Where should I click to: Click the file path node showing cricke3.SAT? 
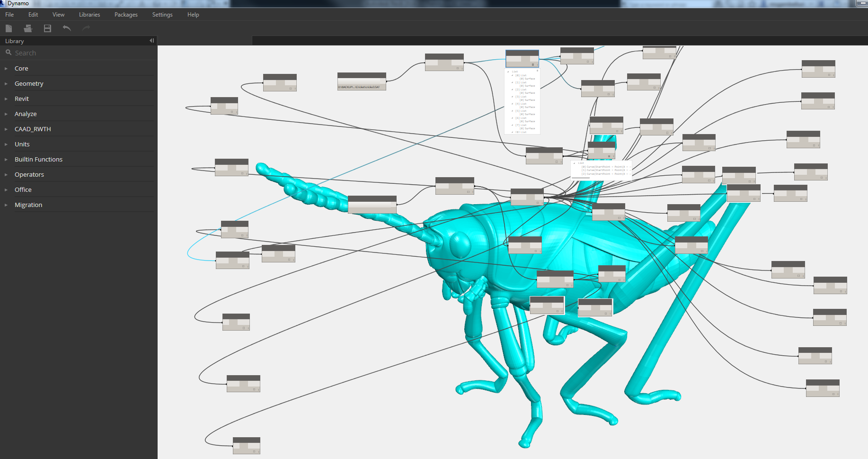[x=362, y=81]
